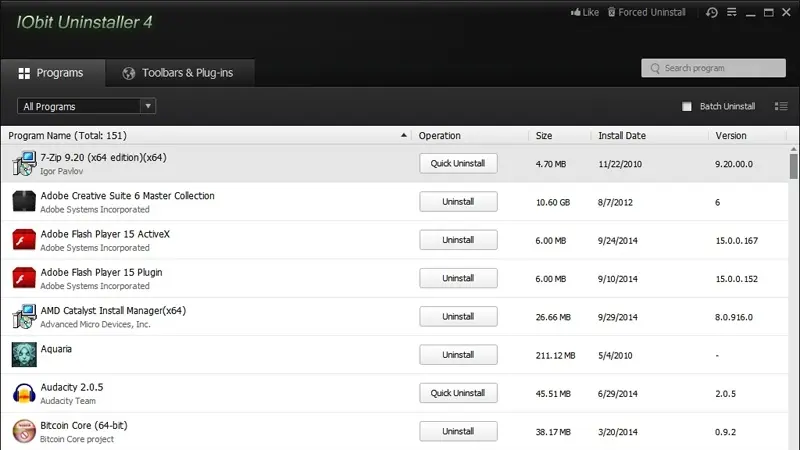Click install date 6/29/2014
The image size is (800, 450).
618,394
